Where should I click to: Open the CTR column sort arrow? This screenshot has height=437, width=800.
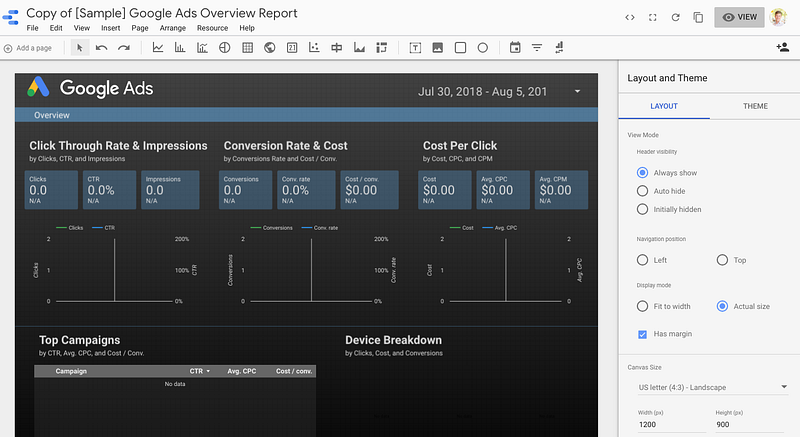[x=208, y=371]
